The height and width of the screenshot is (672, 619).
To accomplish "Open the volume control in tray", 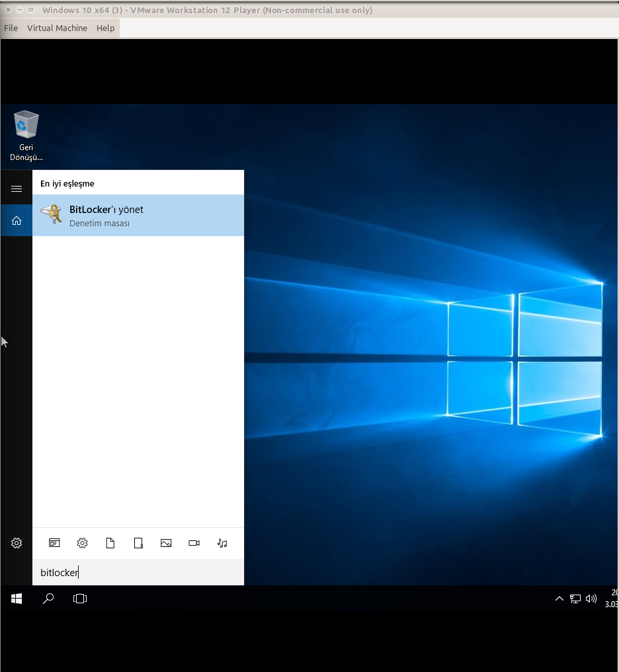I will (591, 599).
